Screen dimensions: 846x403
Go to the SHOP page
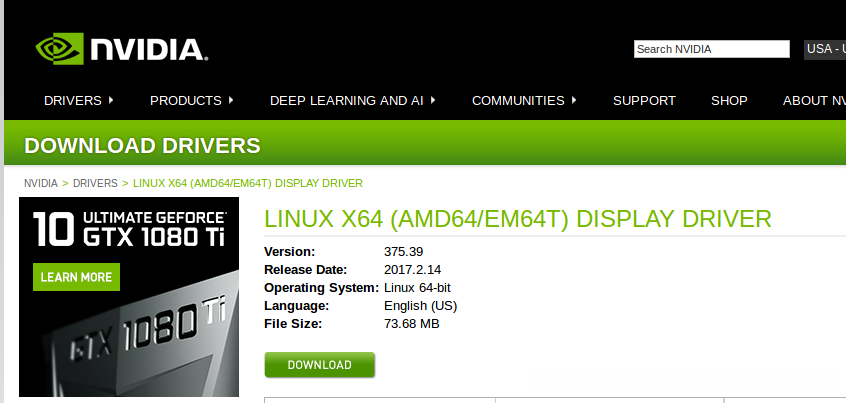(x=729, y=100)
